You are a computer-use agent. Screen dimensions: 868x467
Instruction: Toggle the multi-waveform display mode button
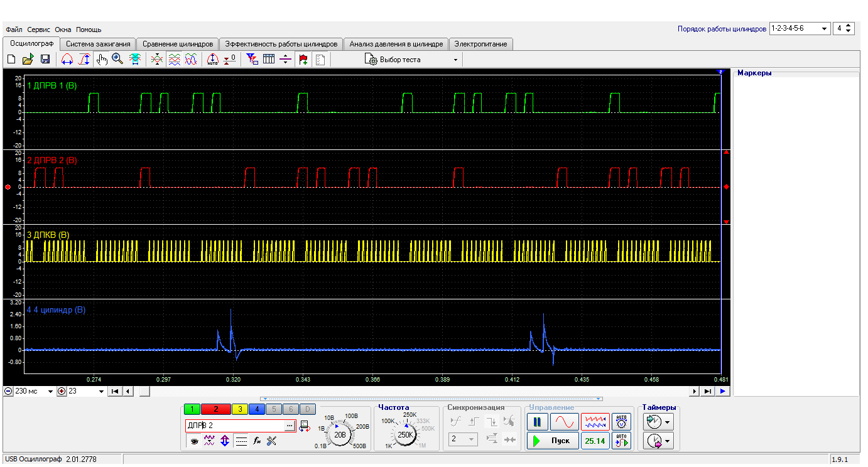tap(595, 421)
